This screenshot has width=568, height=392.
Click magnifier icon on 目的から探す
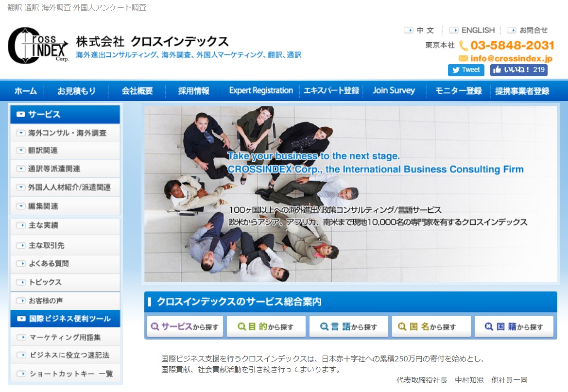[241, 326]
